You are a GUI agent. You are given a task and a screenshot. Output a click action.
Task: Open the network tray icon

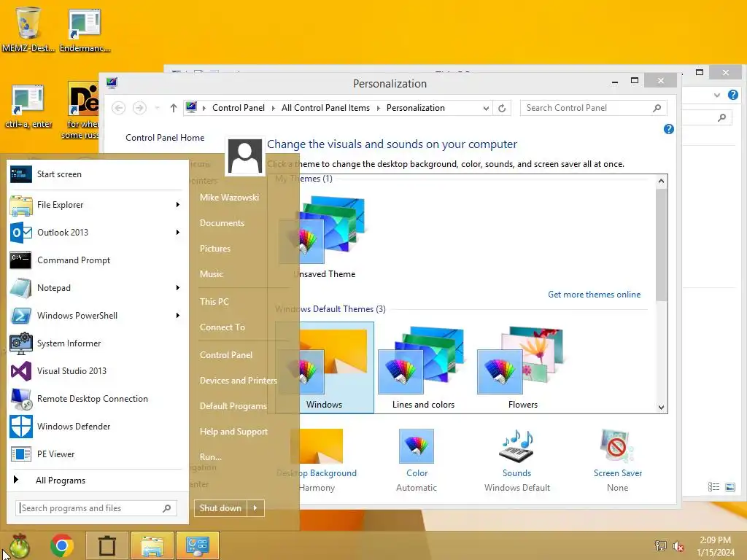(x=660, y=545)
